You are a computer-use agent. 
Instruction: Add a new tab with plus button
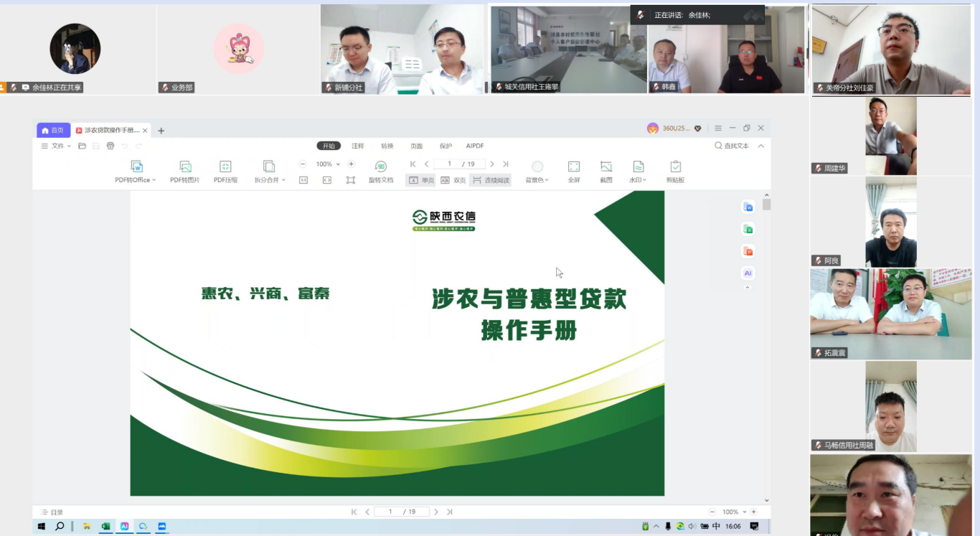click(161, 131)
